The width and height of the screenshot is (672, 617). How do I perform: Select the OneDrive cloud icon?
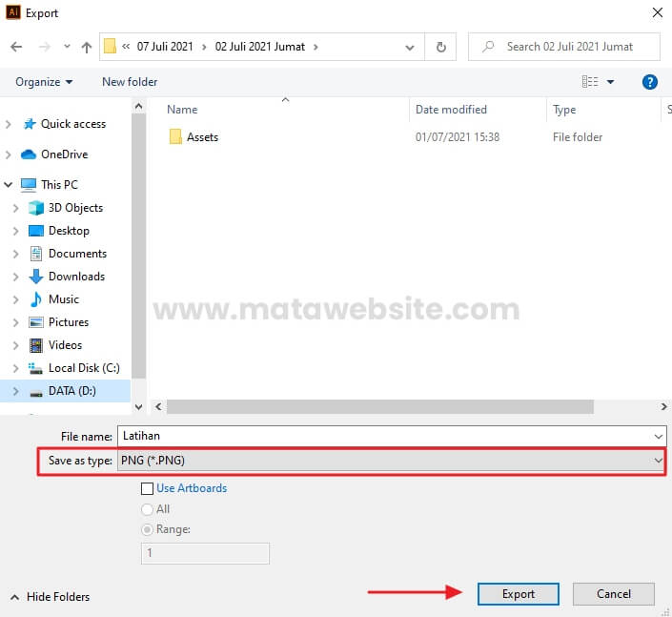[30, 154]
